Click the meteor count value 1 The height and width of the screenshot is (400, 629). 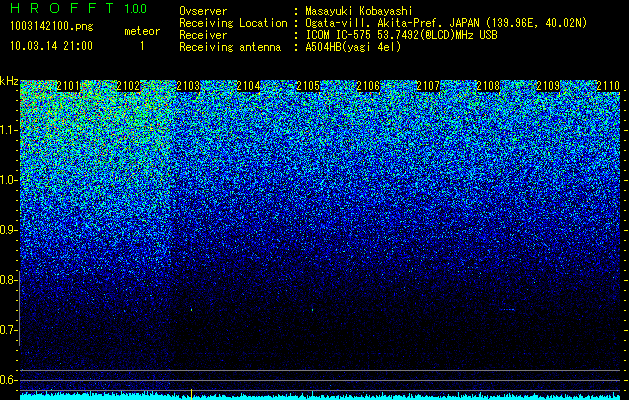pyautogui.click(x=142, y=46)
